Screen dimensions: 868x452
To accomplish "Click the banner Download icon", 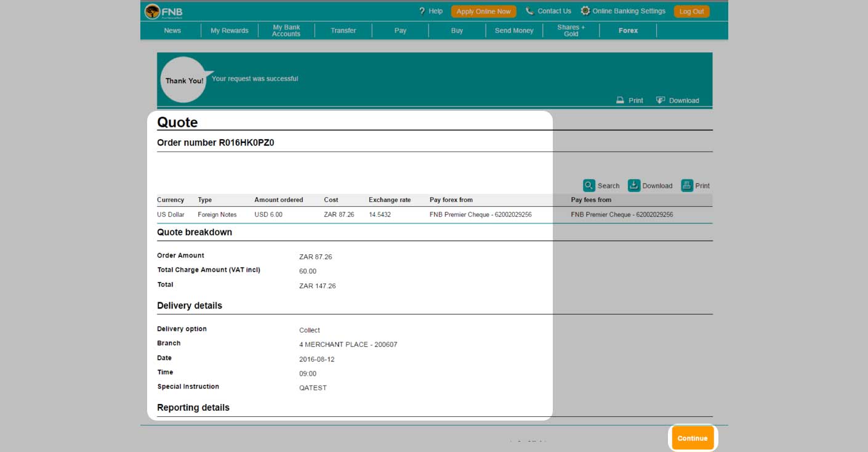I will (661, 100).
